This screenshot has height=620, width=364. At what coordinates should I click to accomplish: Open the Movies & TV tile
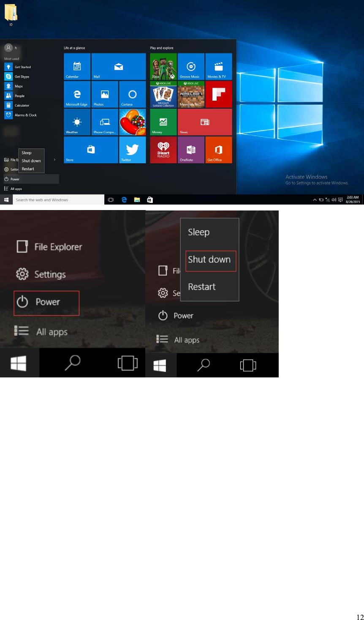219,66
